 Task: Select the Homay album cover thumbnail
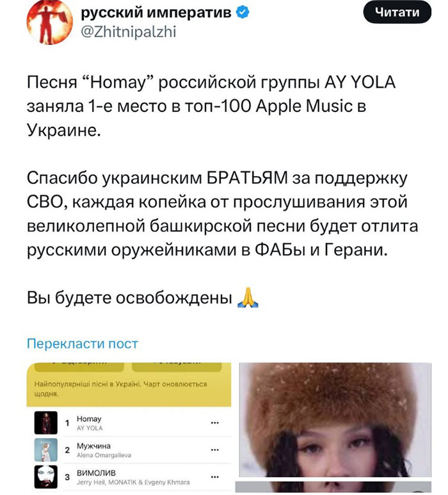pos(45,423)
